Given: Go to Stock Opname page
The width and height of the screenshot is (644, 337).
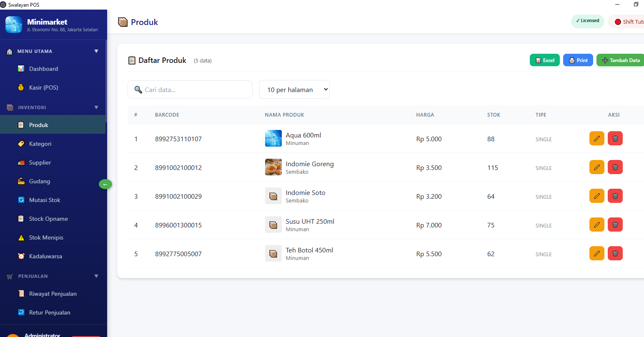Looking at the screenshot, I should (48, 219).
